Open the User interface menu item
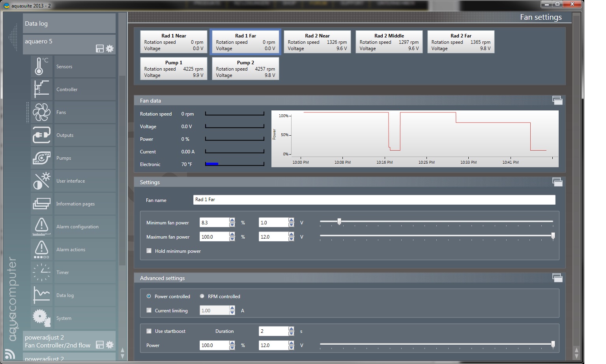The width and height of the screenshot is (606, 364). [x=71, y=181]
